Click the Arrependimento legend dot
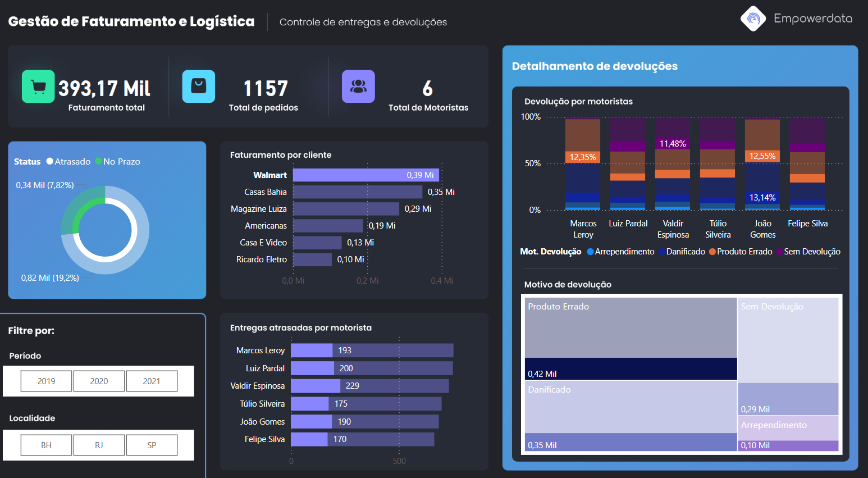868x478 pixels. [590, 252]
